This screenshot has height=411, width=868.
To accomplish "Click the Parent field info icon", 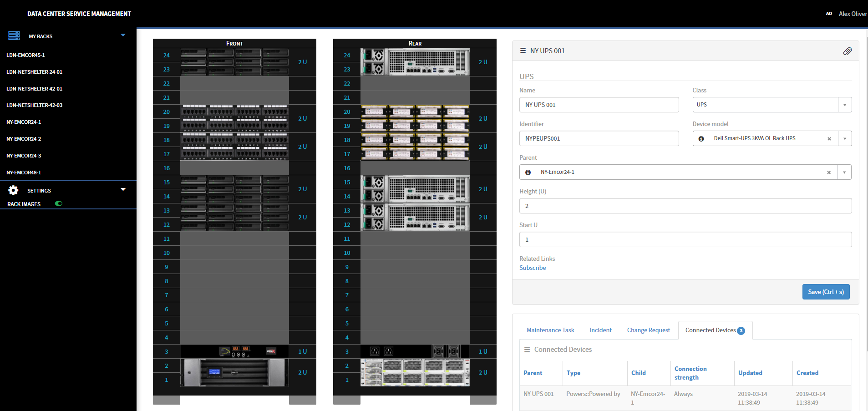I will pyautogui.click(x=528, y=172).
